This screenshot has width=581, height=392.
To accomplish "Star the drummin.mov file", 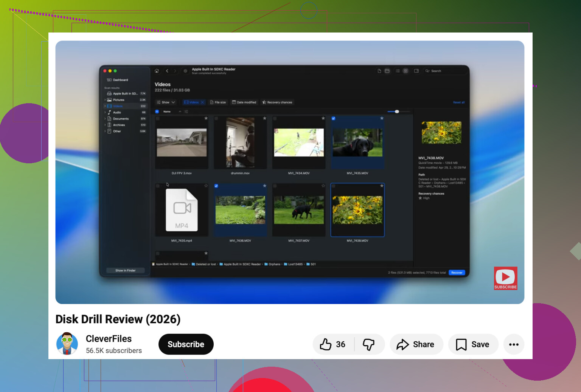I will point(265,118).
